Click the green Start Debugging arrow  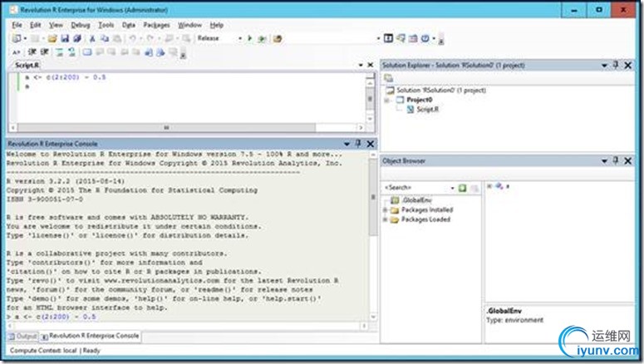click(250, 38)
